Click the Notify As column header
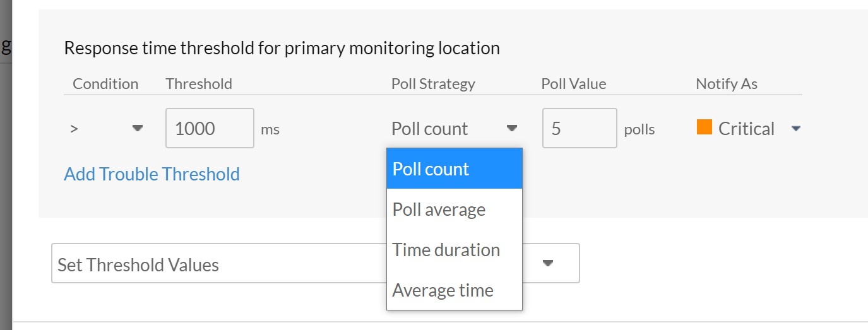The image size is (868, 330). [x=727, y=84]
